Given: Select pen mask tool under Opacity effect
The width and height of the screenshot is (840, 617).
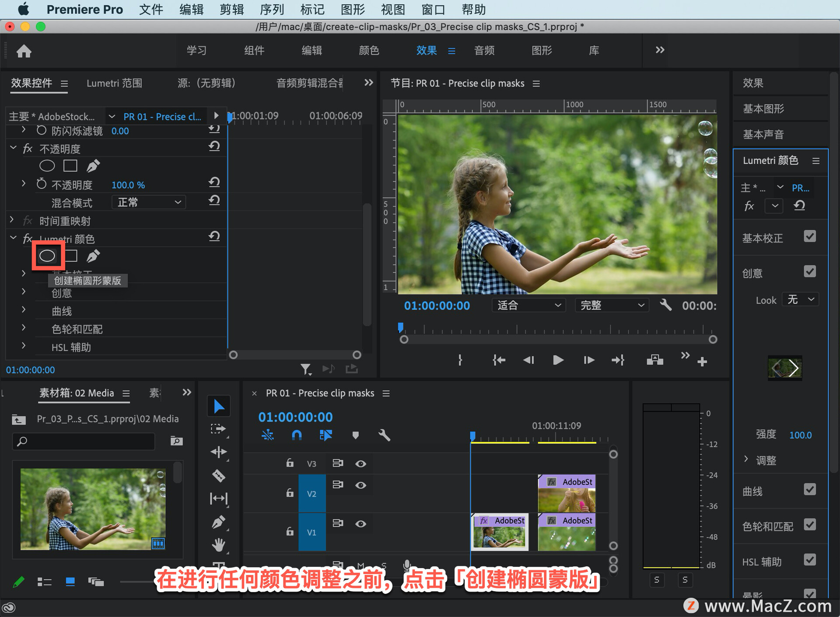Looking at the screenshot, I should coord(93,166).
